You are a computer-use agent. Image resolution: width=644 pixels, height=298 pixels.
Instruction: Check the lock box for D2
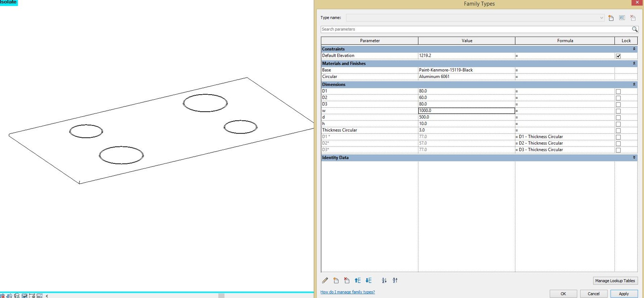(x=618, y=98)
